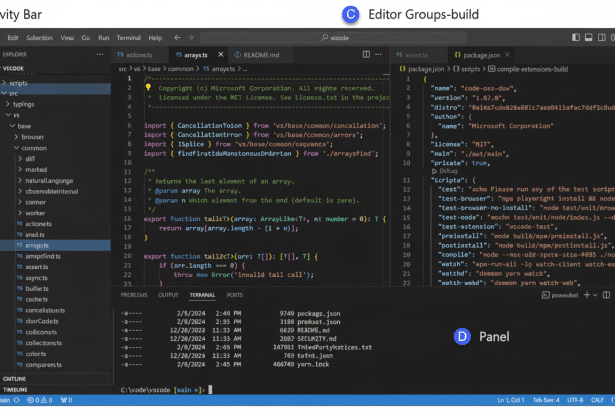615x410 pixels.
Task: Collapse the src folder in Explorer
Action: coord(55,93)
